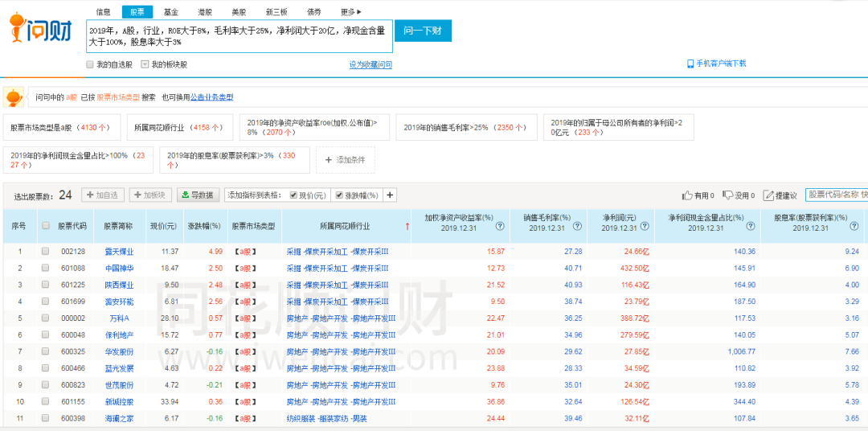Toggle 我的自选股 checkbox
This screenshot has height=431, width=868.
90,64
